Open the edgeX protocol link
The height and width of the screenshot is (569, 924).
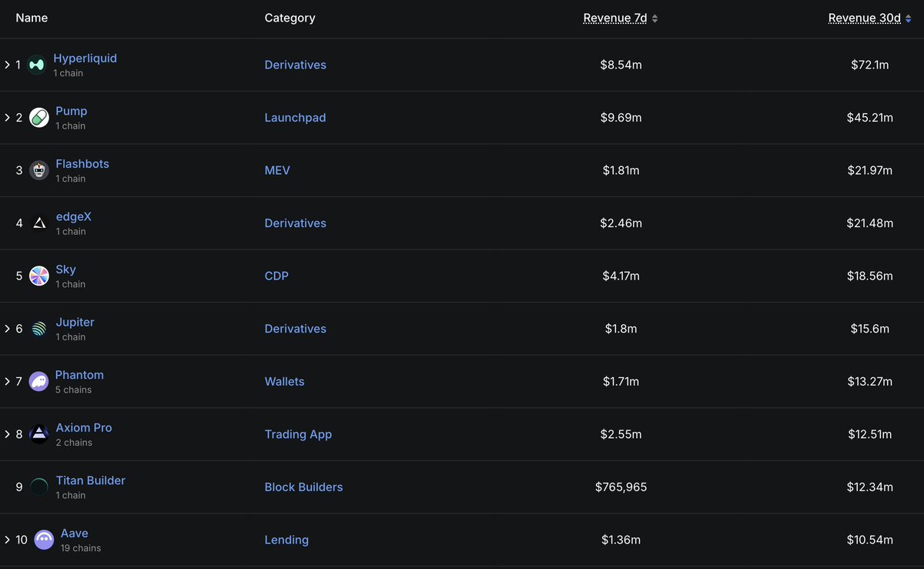73,217
